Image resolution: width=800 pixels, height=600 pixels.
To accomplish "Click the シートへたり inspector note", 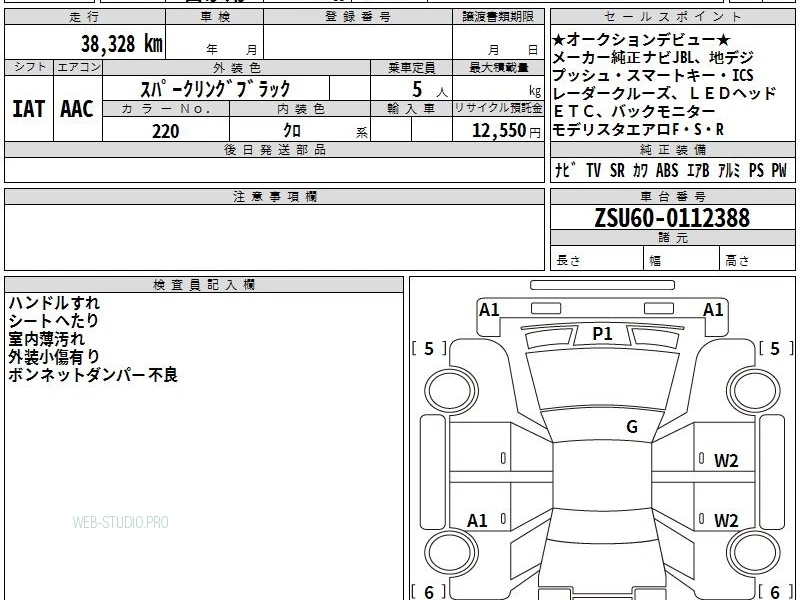I will point(54,320).
